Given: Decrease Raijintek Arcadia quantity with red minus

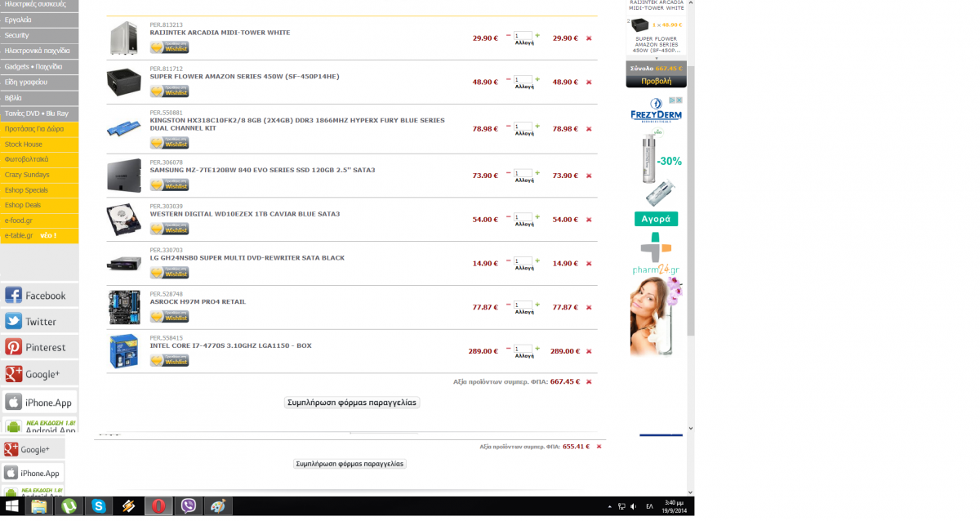Looking at the screenshot, I should (508, 35).
